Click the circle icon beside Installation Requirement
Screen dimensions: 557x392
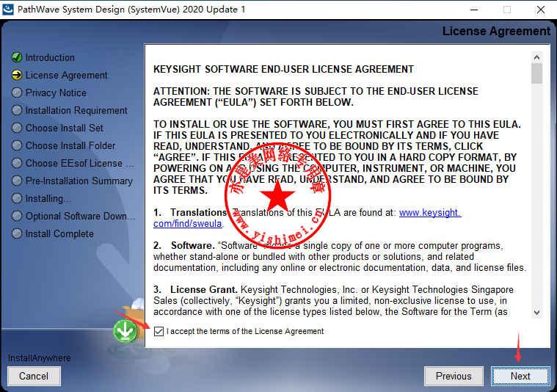coord(17,110)
